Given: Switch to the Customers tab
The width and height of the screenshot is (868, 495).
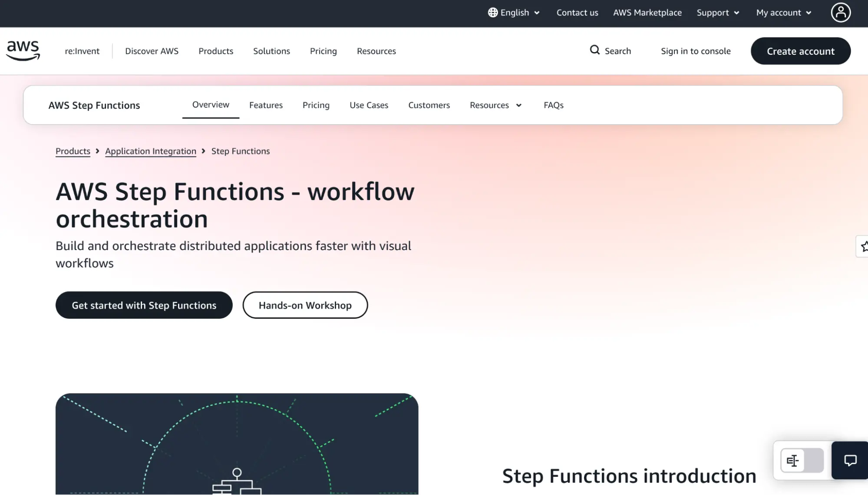Looking at the screenshot, I should click(429, 105).
